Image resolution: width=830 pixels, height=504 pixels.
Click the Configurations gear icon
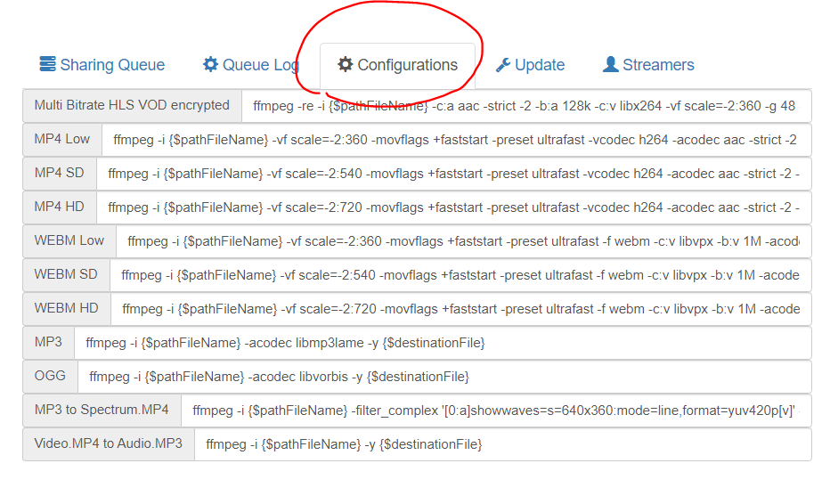[x=346, y=65]
